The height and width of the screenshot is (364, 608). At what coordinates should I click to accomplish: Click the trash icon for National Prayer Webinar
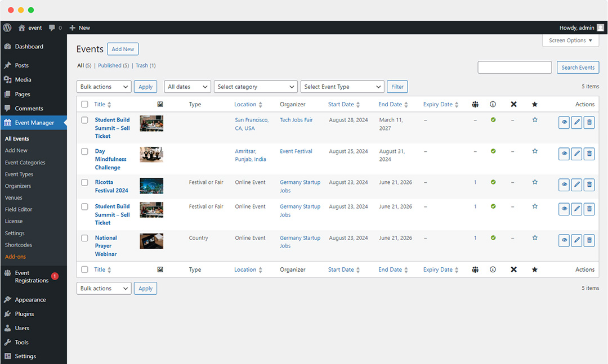tap(589, 240)
